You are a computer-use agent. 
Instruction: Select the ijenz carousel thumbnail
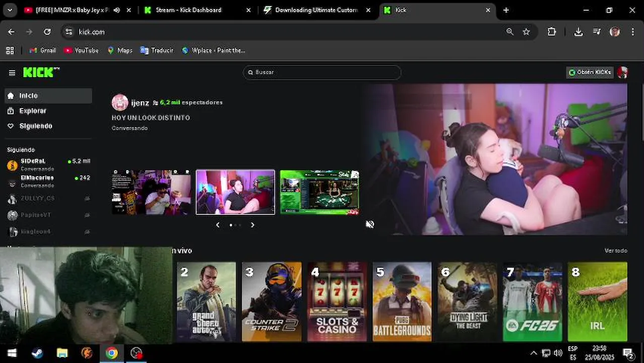[235, 192]
